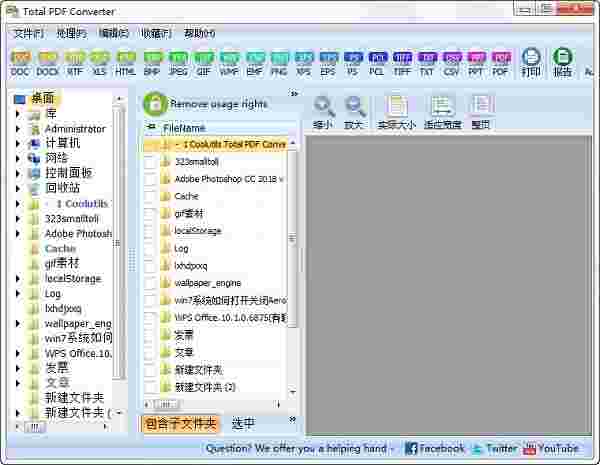
Task: Select PCL conversion icon
Action: click(x=377, y=63)
